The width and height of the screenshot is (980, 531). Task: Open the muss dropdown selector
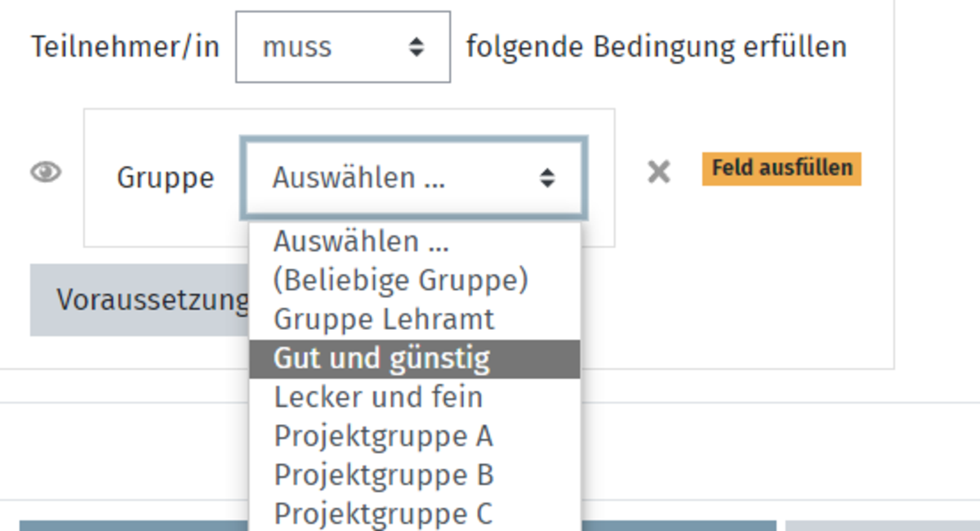pos(343,47)
